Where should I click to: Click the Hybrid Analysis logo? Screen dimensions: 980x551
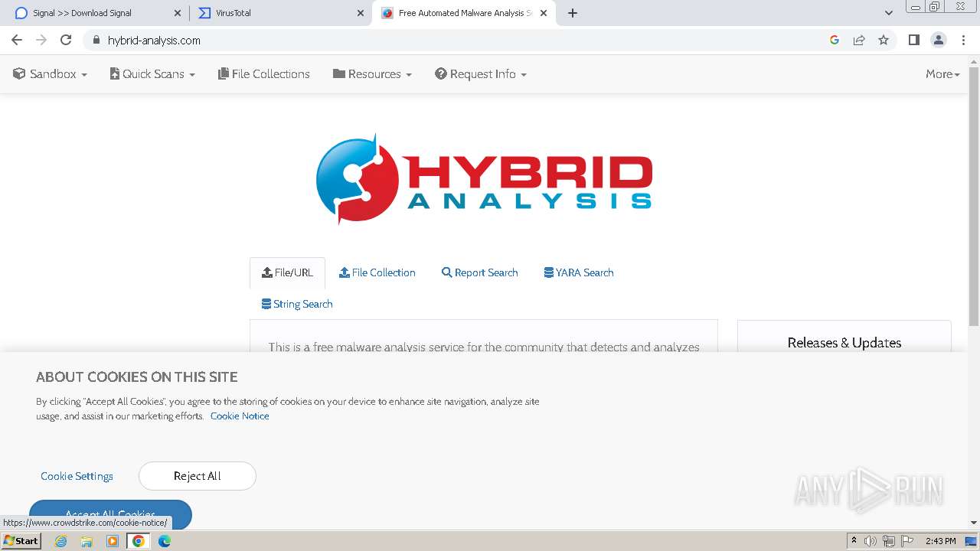pos(484,179)
